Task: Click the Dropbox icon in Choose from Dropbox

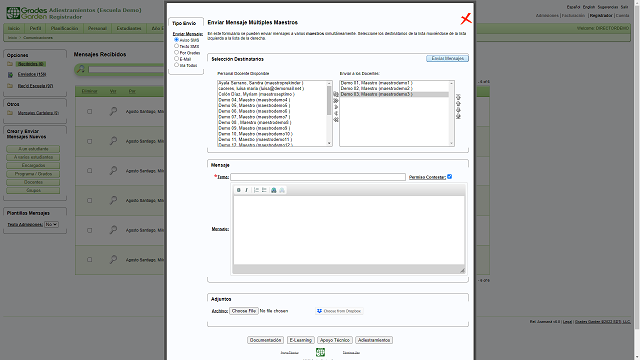Action: tap(319, 311)
